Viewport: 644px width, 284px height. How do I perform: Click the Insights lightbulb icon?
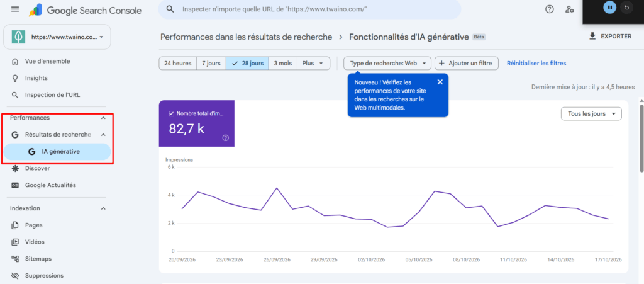coord(15,78)
